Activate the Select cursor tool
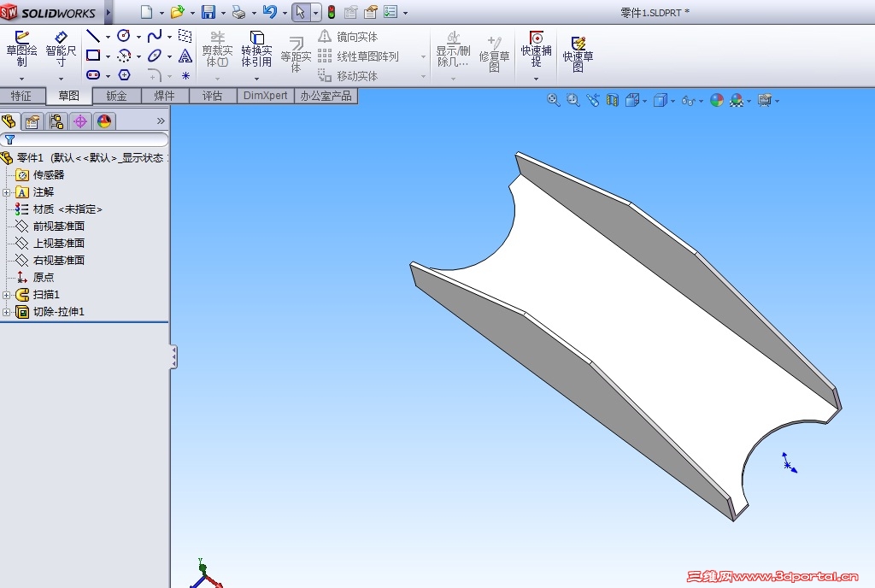The height and width of the screenshot is (588, 875). coord(300,12)
